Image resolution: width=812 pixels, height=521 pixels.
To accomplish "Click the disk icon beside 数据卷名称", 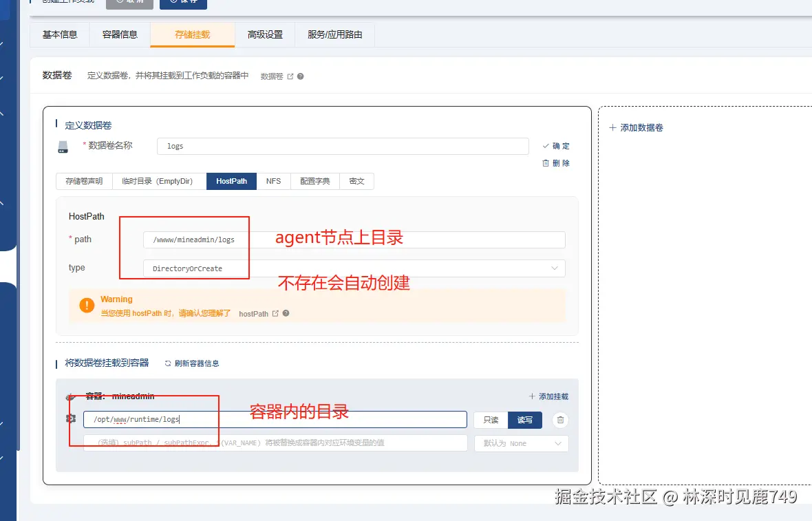I will (63, 147).
